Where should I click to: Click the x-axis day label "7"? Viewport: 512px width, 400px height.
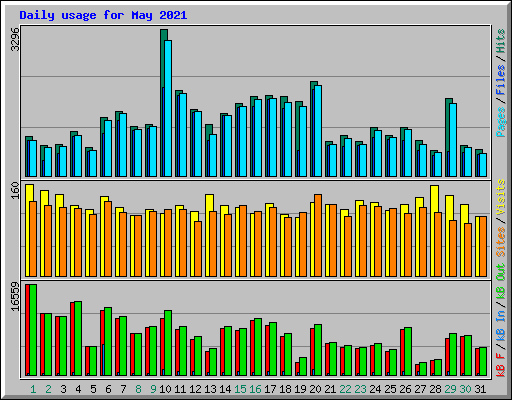point(123,389)
